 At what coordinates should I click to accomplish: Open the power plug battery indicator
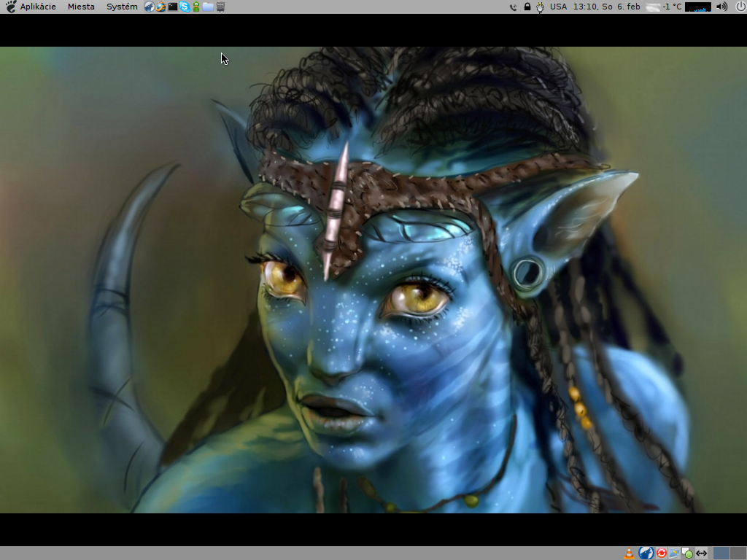point(541,7)
